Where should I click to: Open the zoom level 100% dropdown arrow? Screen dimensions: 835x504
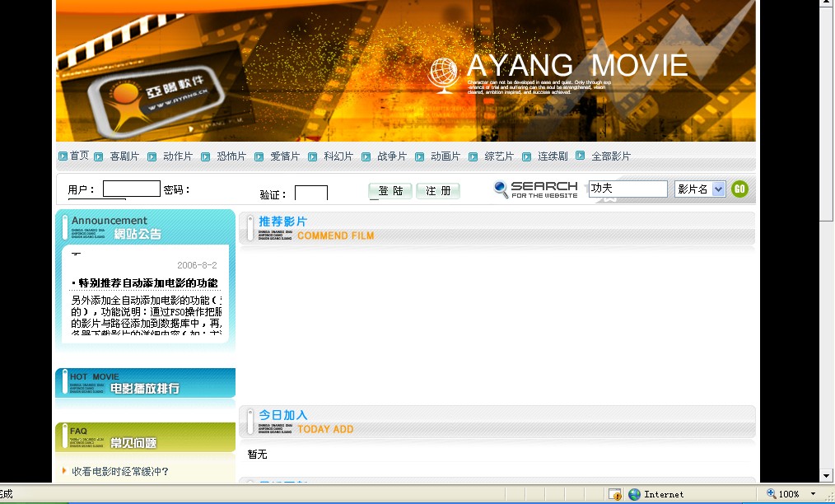tap(813, 494)
